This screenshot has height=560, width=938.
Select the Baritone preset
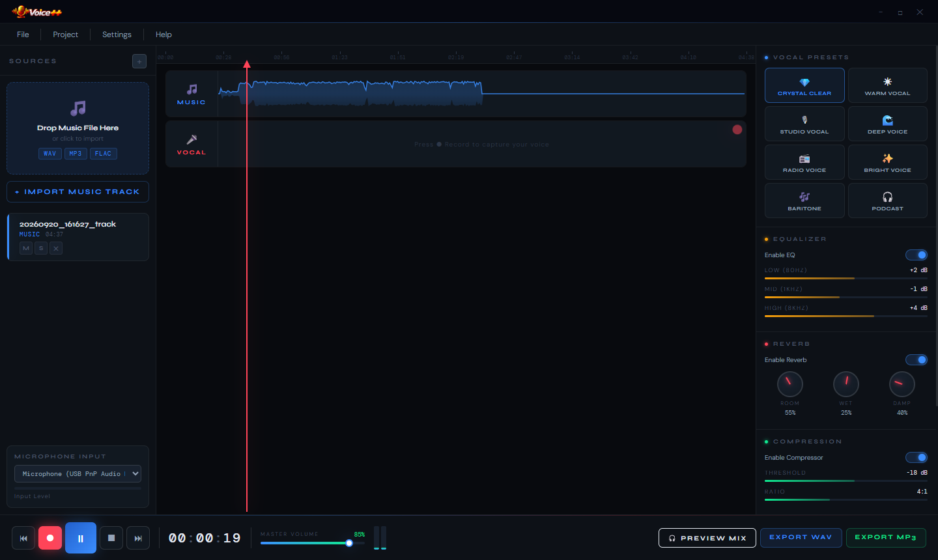point(804,201)
